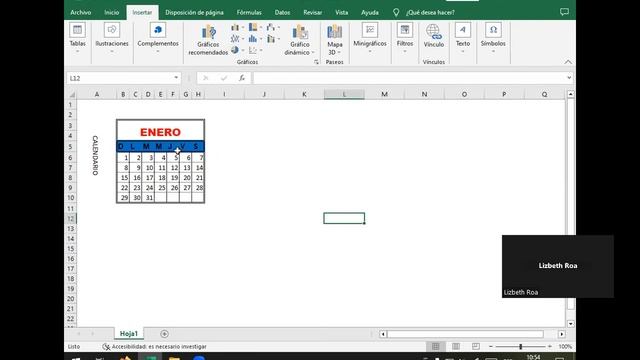Click the zoom out minus button
This screenshot has width=640, height=360.
pyautogui.click(x=491, y=347)
